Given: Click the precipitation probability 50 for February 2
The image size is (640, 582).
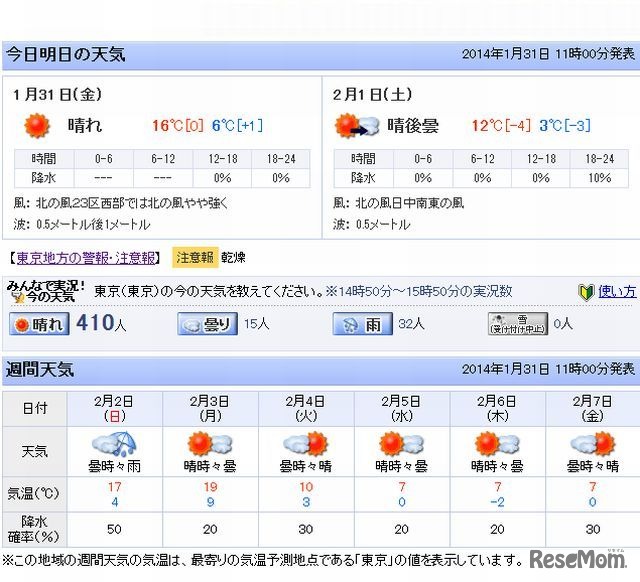Looking at the screenshot, I should click(x=114, y=529).
